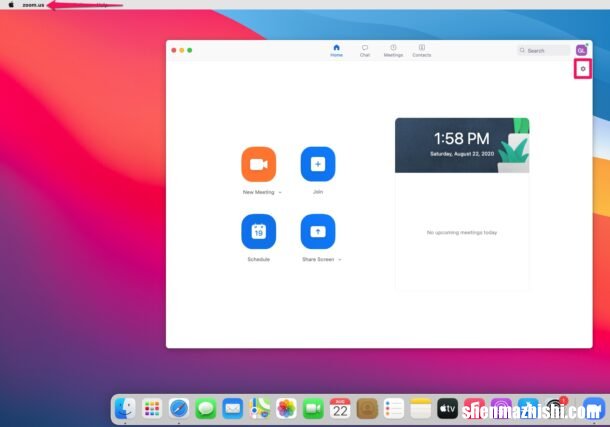Start a meeting with the orange New Meeting icon

(x=259, y=164)
